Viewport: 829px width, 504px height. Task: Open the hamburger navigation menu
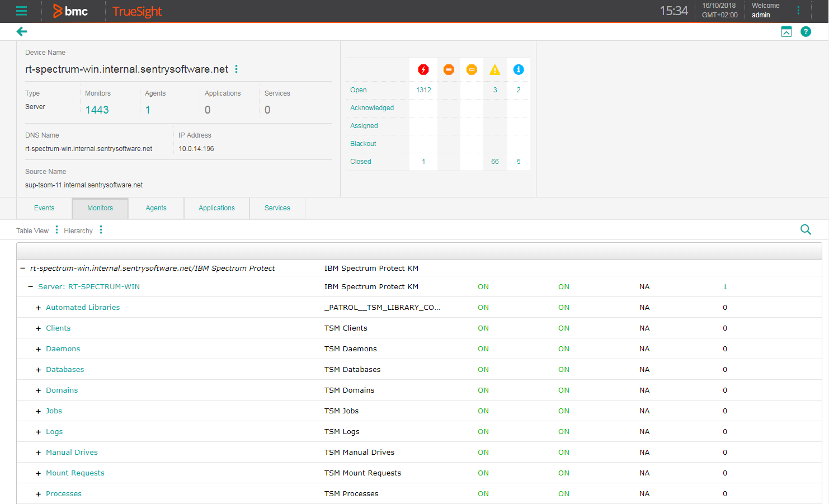pos(21,11)
